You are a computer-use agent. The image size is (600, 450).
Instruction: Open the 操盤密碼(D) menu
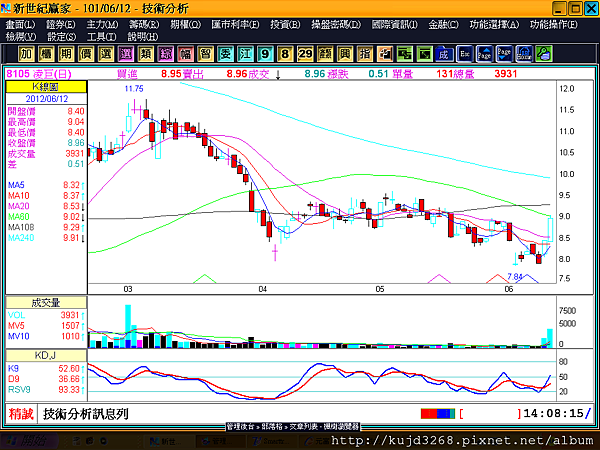336,24
